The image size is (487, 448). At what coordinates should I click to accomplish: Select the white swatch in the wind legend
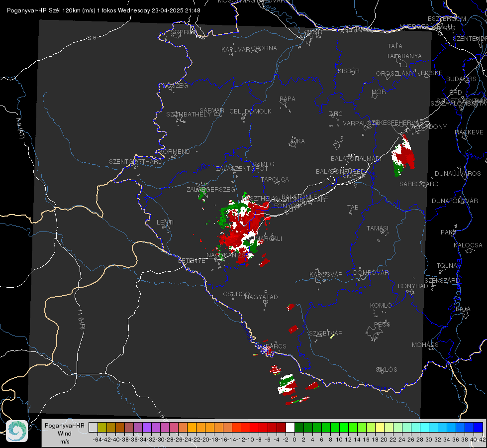pyautogui.click(x=290, y=427)
